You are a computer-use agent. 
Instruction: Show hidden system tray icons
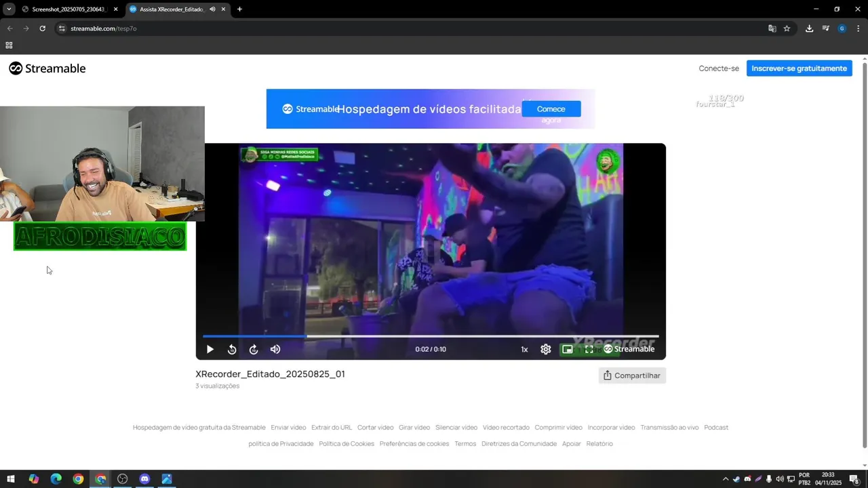pyautogui.click(x=726, y=479)
